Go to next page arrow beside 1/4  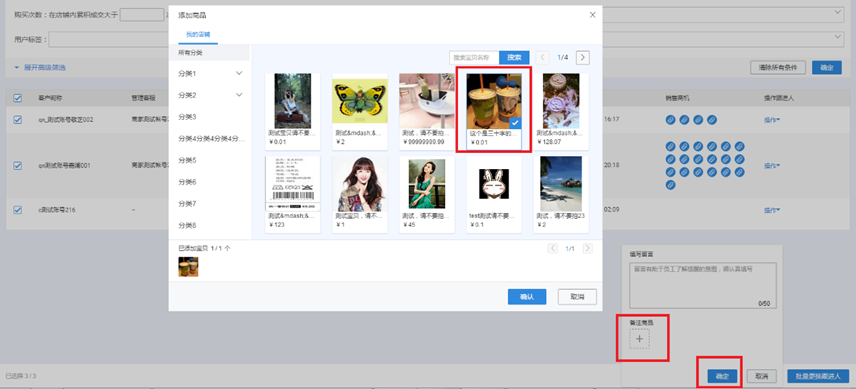(x=583, y=57)
